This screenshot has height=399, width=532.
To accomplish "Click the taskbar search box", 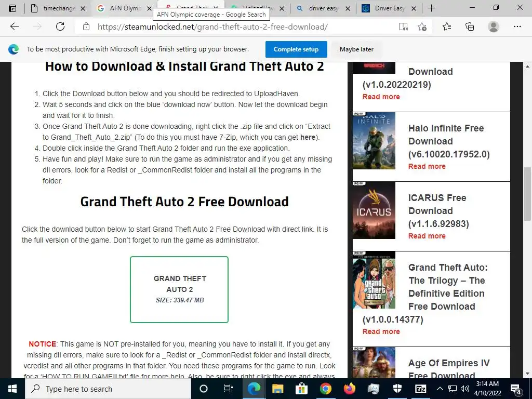I will pyautogui.click(x=108, y=389).
